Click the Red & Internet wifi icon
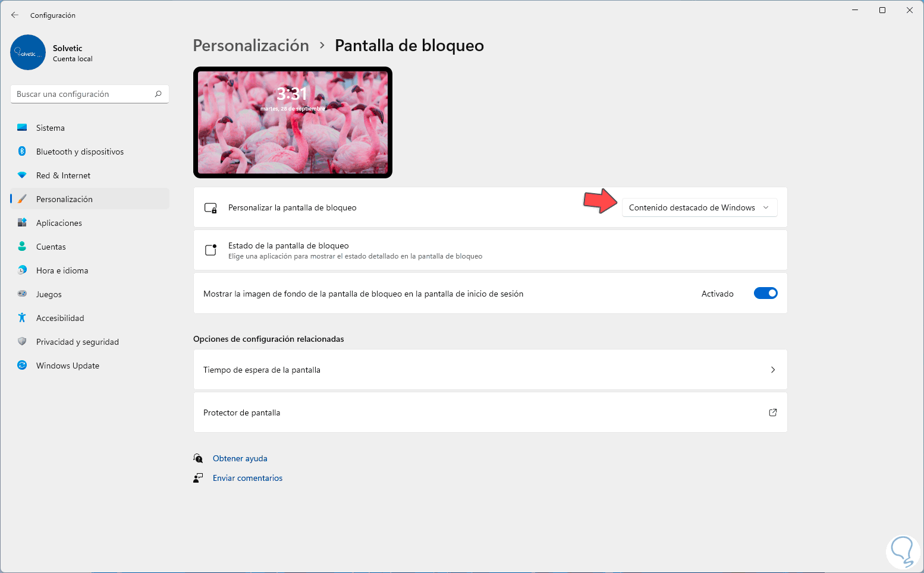The height and width of the screenshot is (573, 924). coord(22,175)
